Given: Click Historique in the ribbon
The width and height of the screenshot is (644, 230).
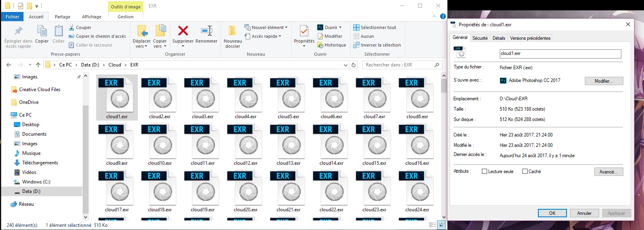Looking at the screenshot, I should point(332,45).
